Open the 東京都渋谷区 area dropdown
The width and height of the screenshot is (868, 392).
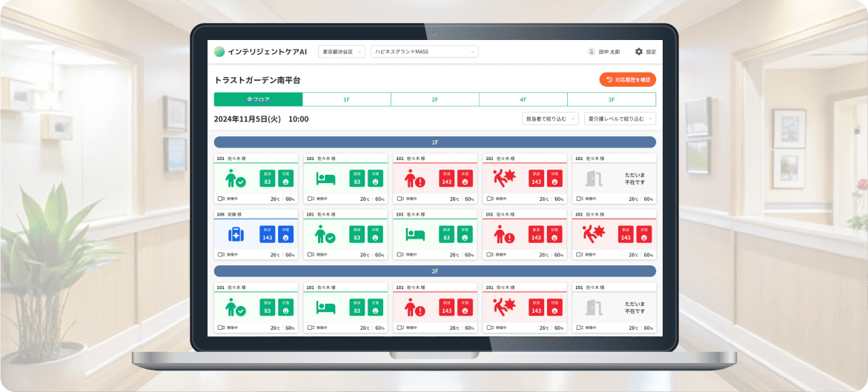[x=342, y=52]
